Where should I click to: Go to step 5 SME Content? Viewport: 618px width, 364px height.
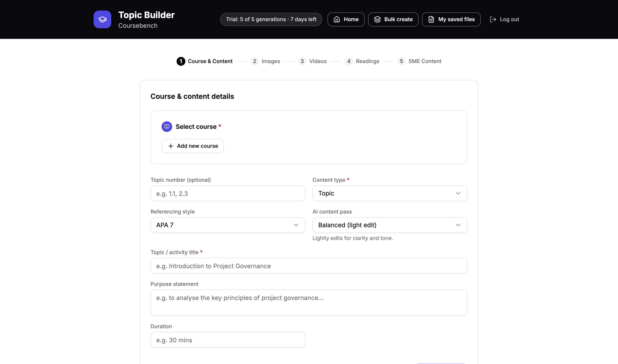(x=419, y=61)
